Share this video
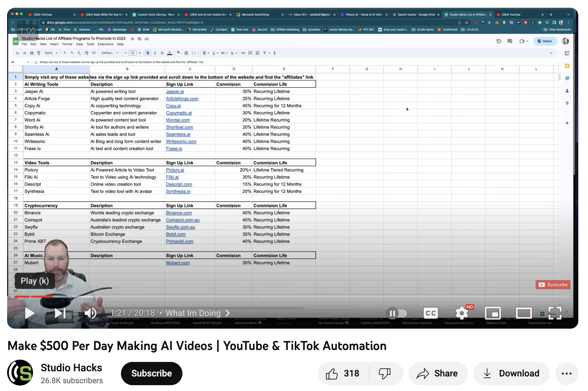588x391 pixels. click(438, 374)
